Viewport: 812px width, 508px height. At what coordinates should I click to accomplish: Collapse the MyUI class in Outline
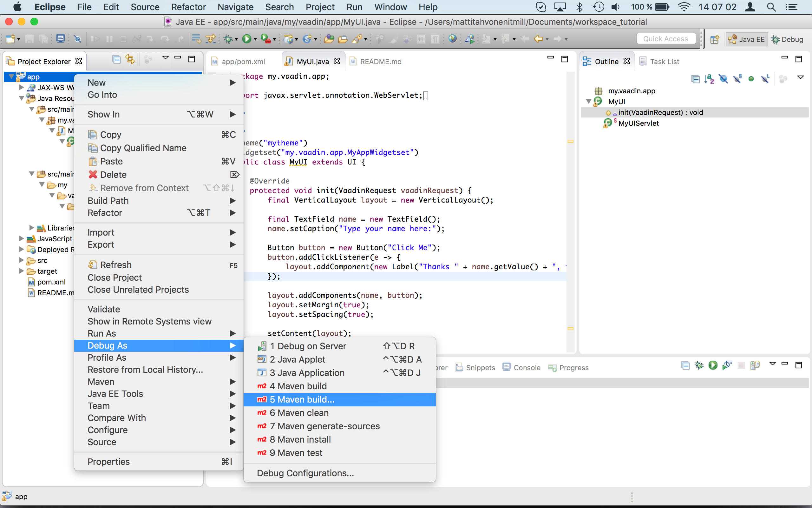point(588,101)
